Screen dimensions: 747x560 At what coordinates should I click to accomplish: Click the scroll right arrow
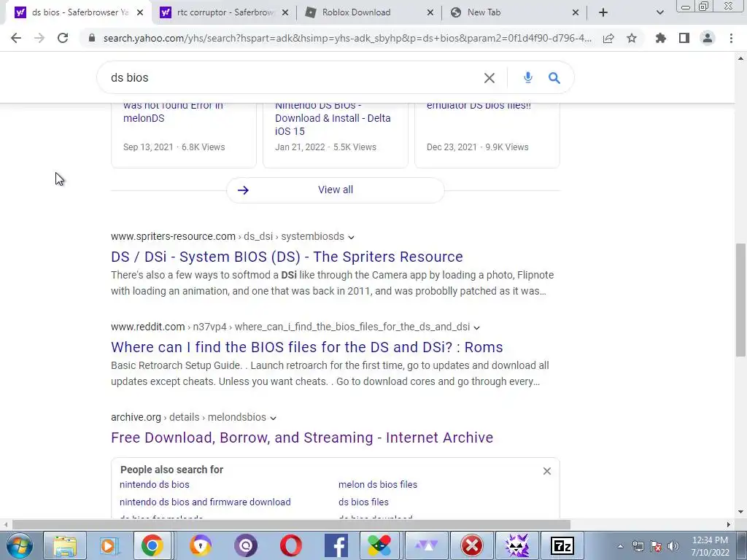point(729,524)
